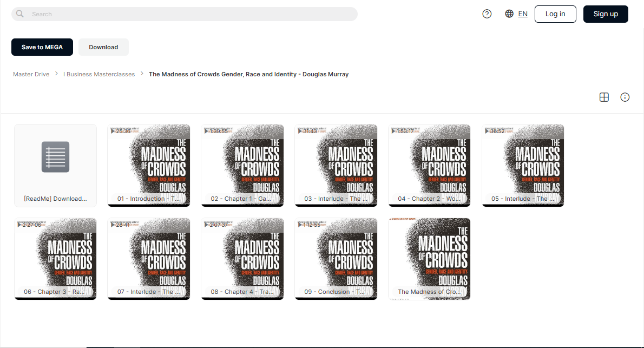Click play icon showing 25:36 duration

(113, 131)
